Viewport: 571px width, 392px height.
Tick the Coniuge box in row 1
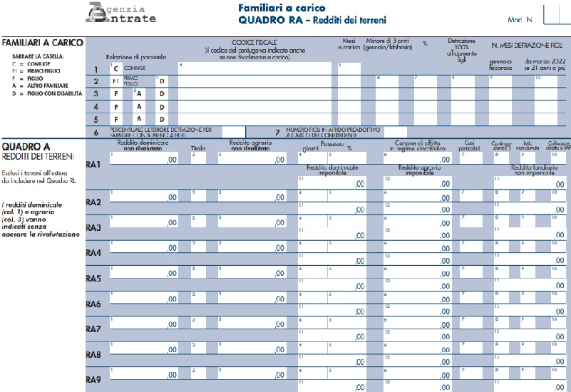pos(115,69)
